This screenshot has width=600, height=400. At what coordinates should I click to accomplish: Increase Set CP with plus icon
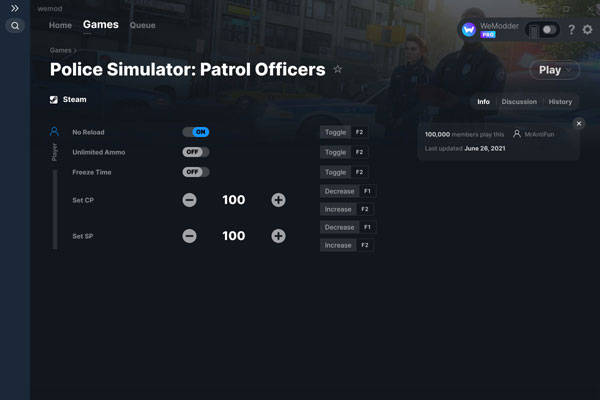pyautogui.click(x=278, y=200)
